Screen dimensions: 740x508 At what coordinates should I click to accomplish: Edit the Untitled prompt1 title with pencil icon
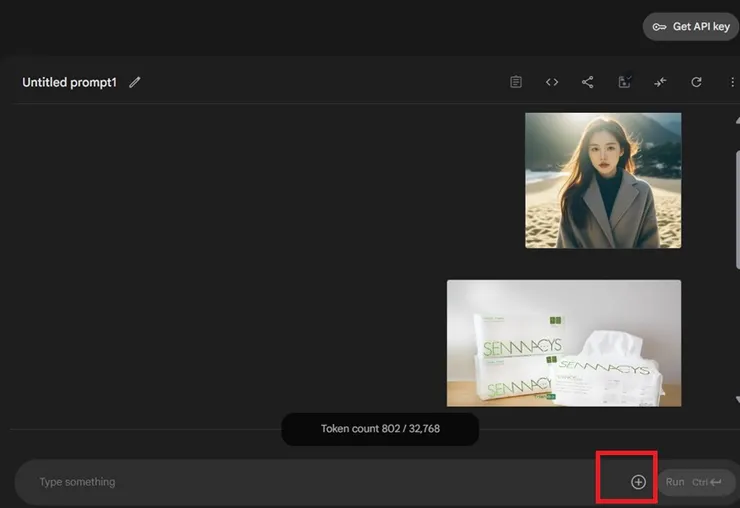click(x=135, y=82)
